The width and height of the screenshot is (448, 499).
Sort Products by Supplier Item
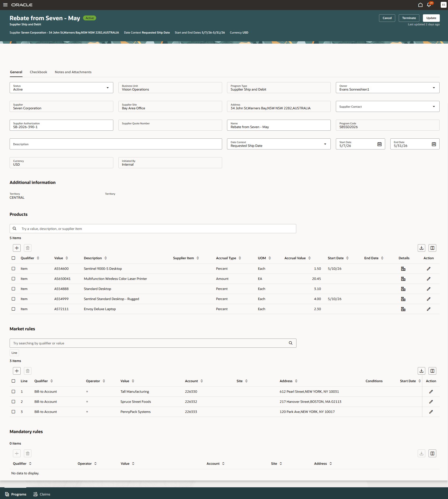pos(198,258)
